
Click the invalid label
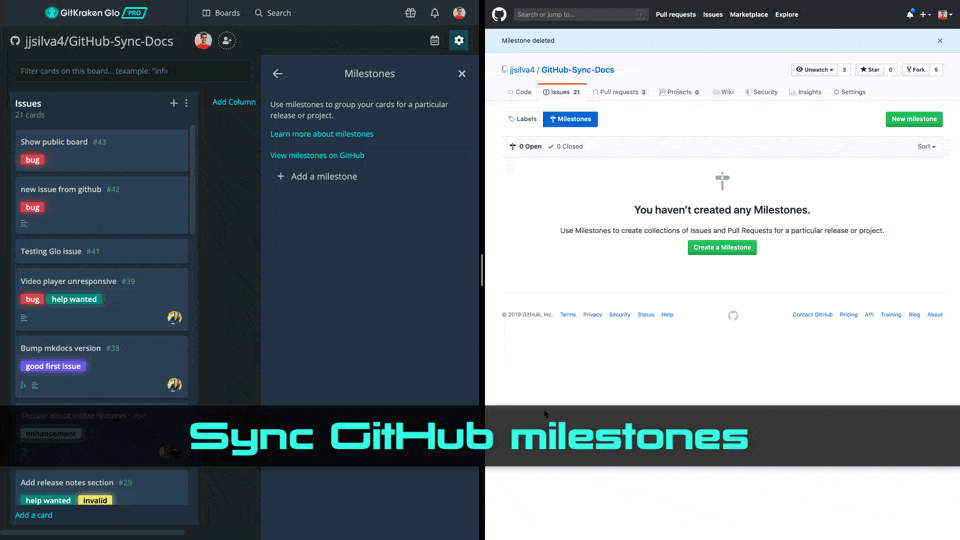point(95,500)
